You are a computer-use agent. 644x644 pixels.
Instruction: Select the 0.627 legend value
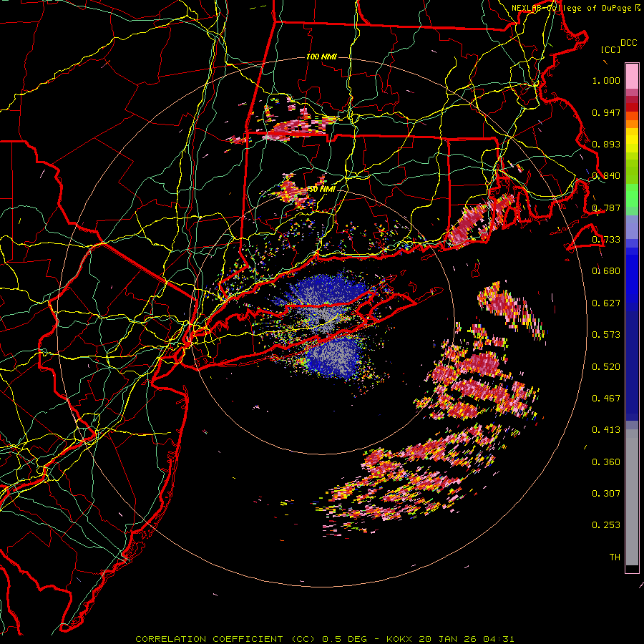coord(606,303)
